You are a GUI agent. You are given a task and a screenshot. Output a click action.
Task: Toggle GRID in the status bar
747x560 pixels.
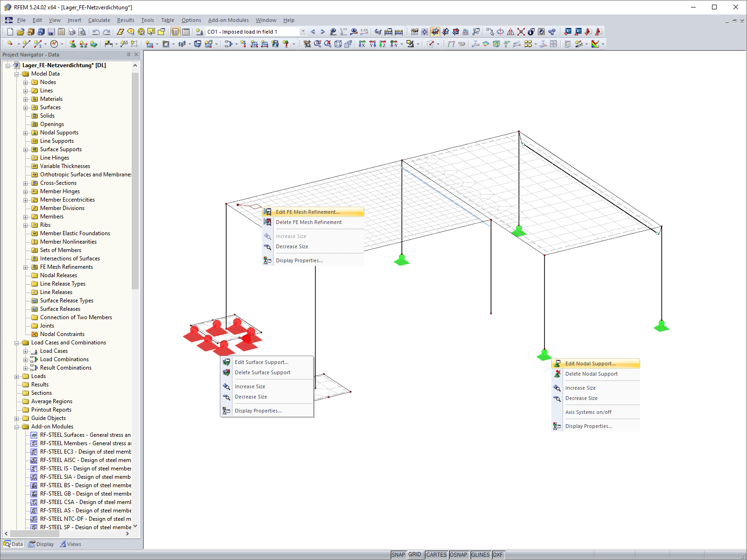[x=415, y=555]
